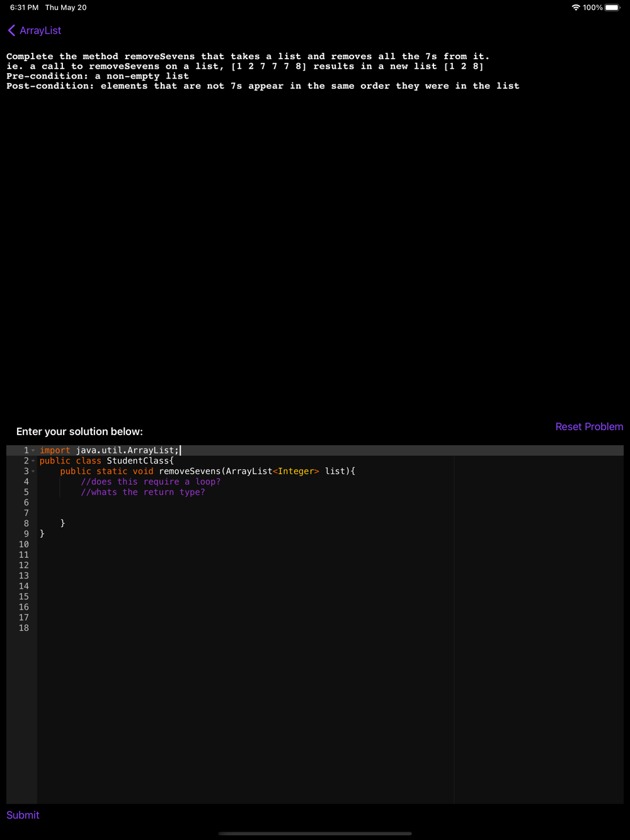Screen dimensions: 630x840
Task: Click the 'Pre-condition: a non-empty list' text
Action: tap(98, 76)
